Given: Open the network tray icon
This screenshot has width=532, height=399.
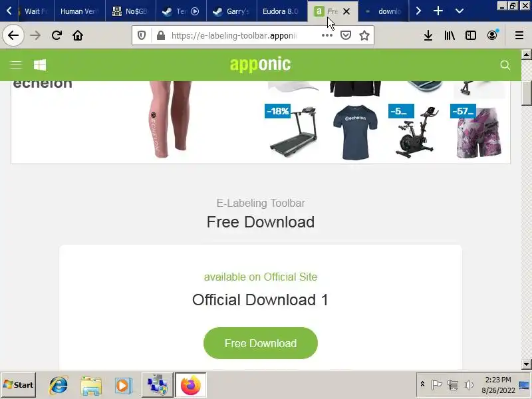Looking at the screenshot, I should point(453,385).
